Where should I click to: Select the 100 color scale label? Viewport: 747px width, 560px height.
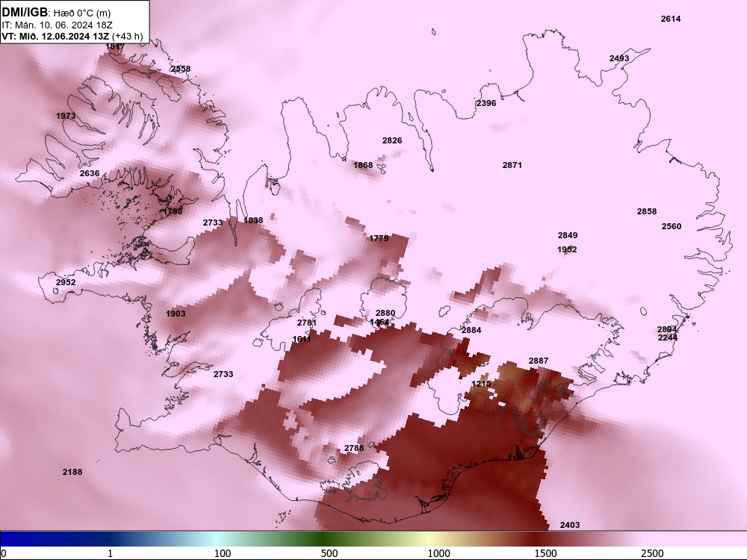coord(223,553)
